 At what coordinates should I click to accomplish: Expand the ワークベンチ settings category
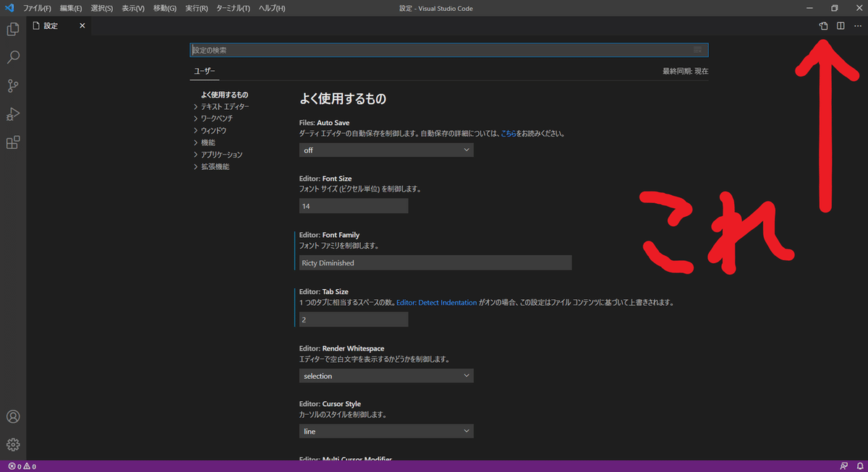coord(213,118)
